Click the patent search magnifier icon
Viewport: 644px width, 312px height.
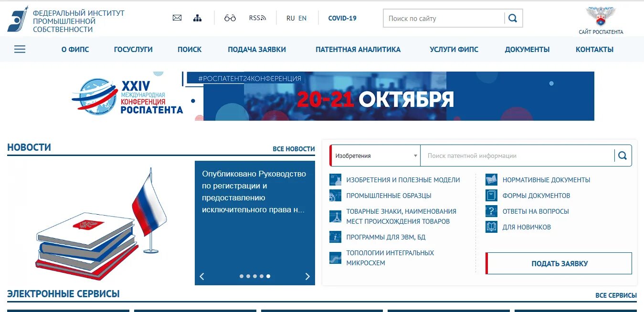tap(623, 156)
